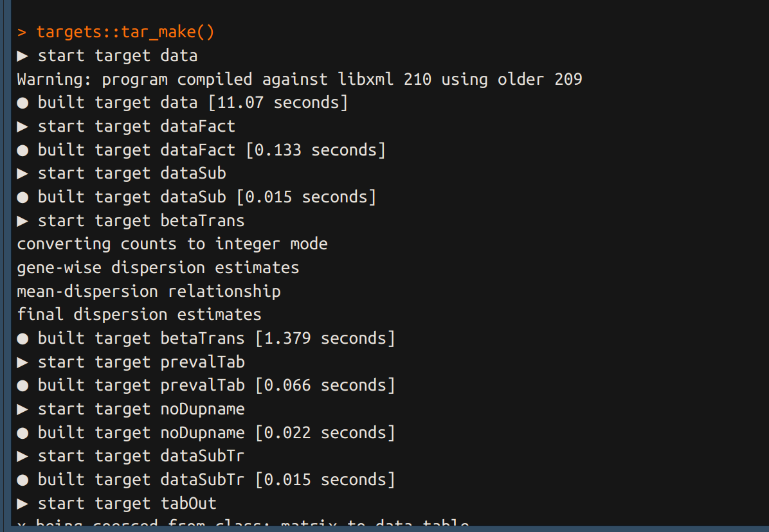Viewport: 769px width, 532px height.
Task: Click the bullet beside "built target data"
Action: [23, 103]
